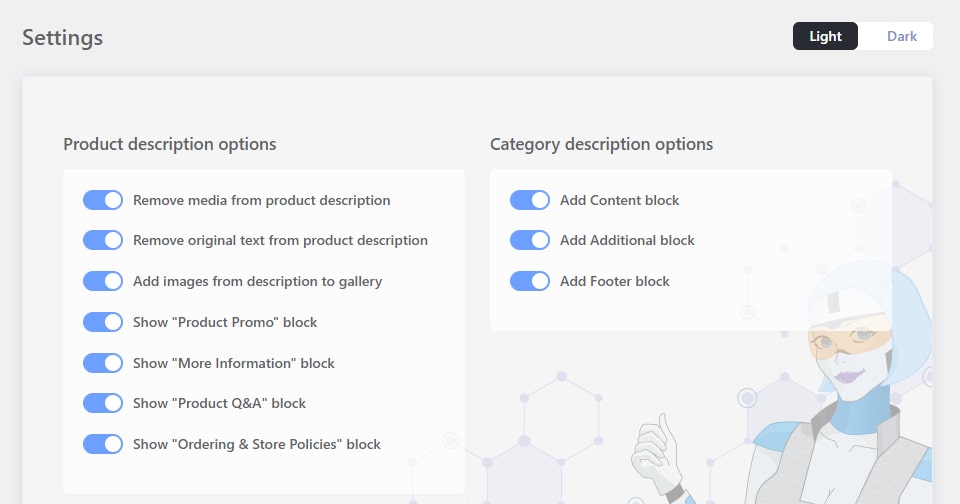Click the "Add Footer block" label text
Screen dimensions: 960x504
click(615, 281)
